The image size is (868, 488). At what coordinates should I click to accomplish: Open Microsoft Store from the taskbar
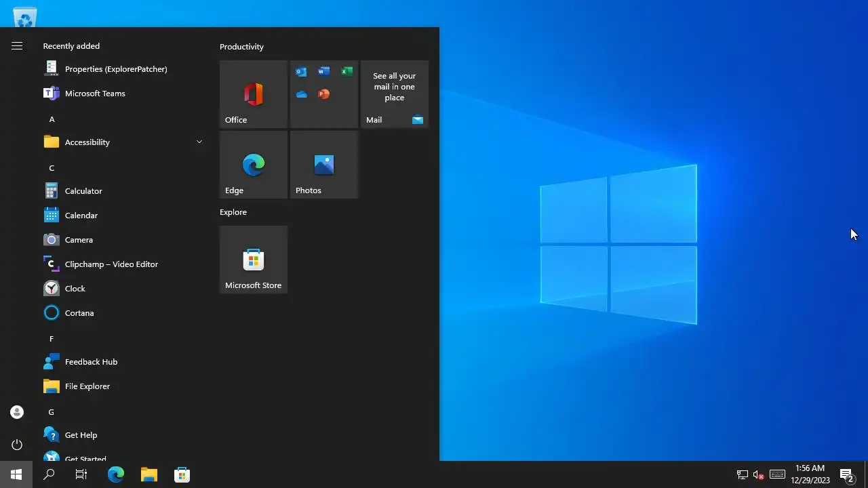point(182,474)
